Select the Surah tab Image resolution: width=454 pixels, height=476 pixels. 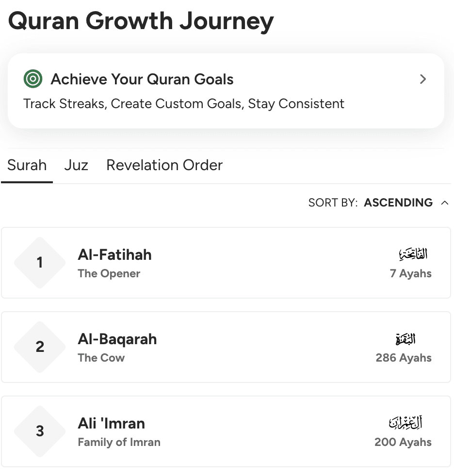[x=27, y=165]
